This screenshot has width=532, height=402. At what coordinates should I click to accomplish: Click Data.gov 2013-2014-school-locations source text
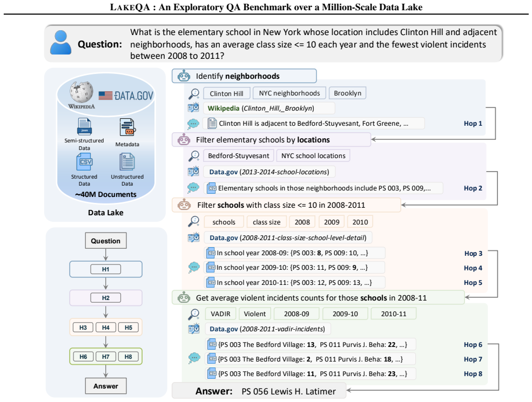269,172
